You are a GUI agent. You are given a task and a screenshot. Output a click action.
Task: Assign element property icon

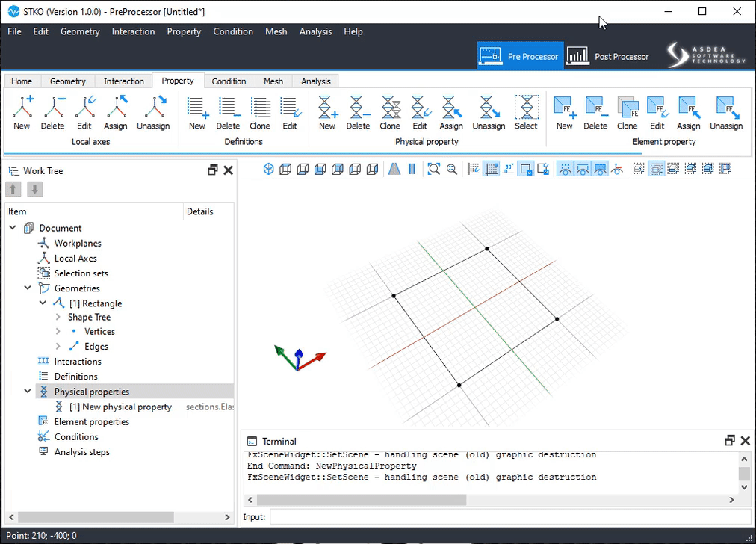point(689,107)
